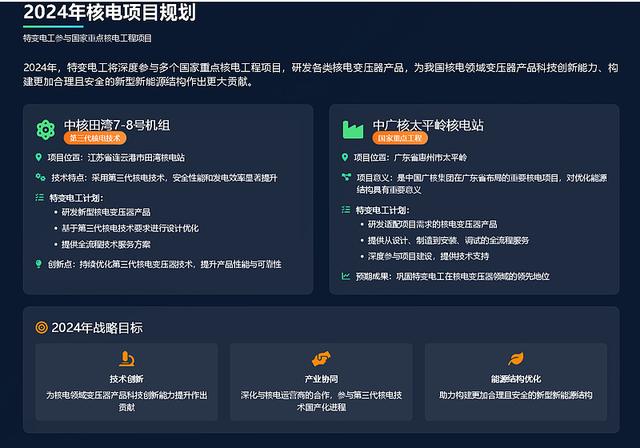Click the 技术创新 goal description text

click(x=127, y=401)
